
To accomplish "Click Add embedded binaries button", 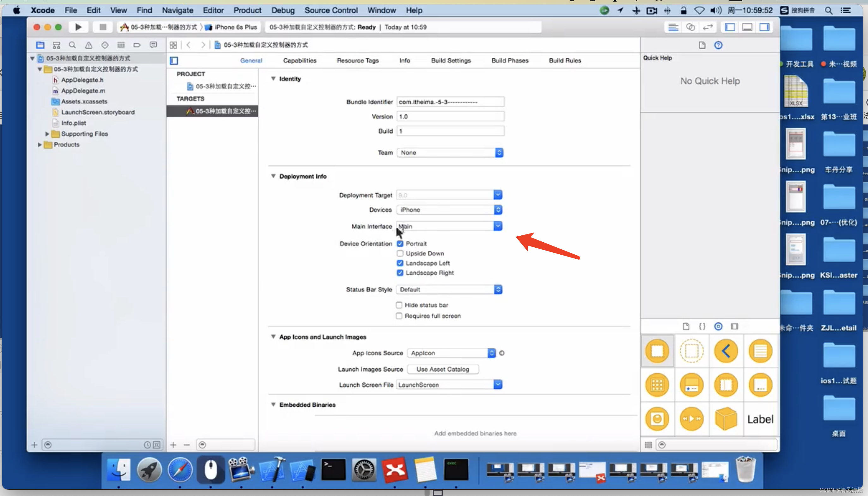I will 475,433.
